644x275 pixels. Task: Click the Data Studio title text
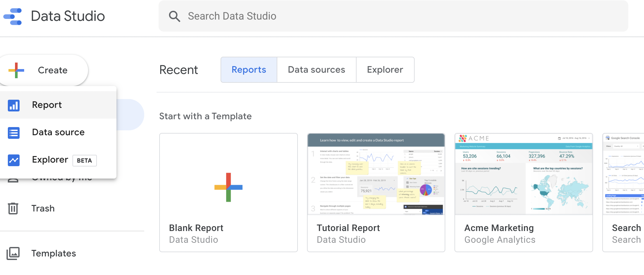coord(68,16)
